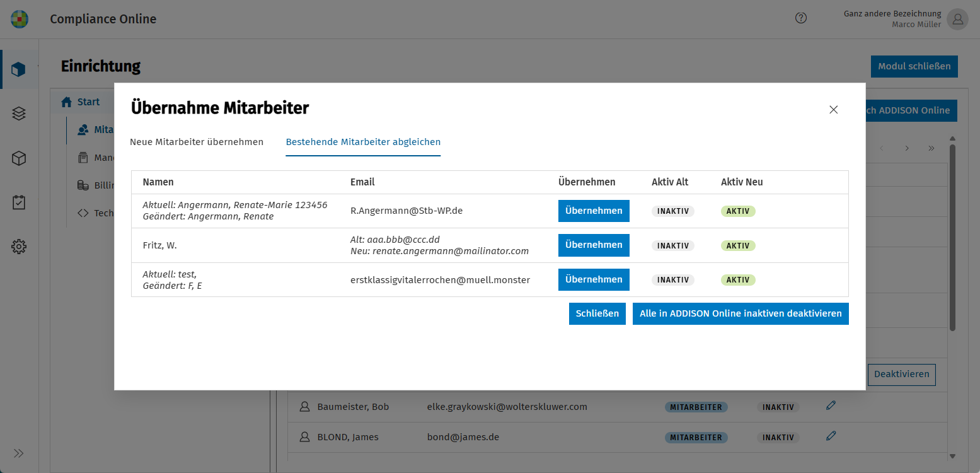Click Alle in ADDISON Online inaktiven deaktivieren
Screen dimensions: 980x473
click(x=741, y=313)
